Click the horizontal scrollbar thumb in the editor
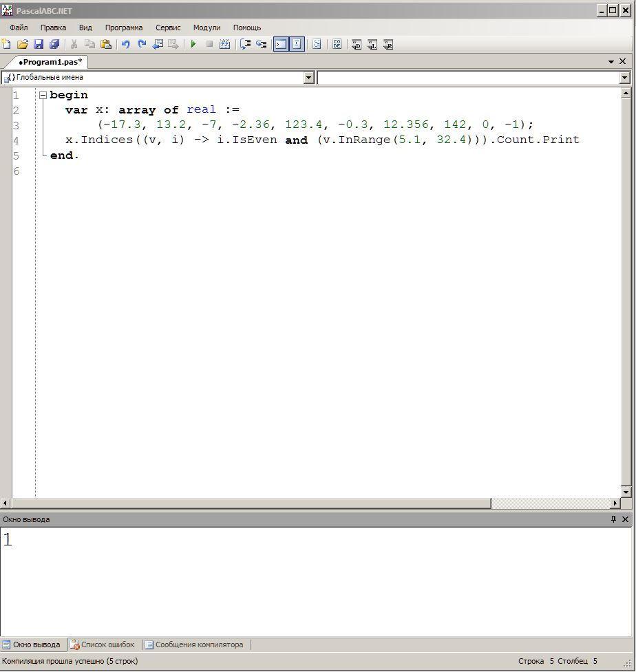This screenshot has width=636, height=672. pos(251,503)
